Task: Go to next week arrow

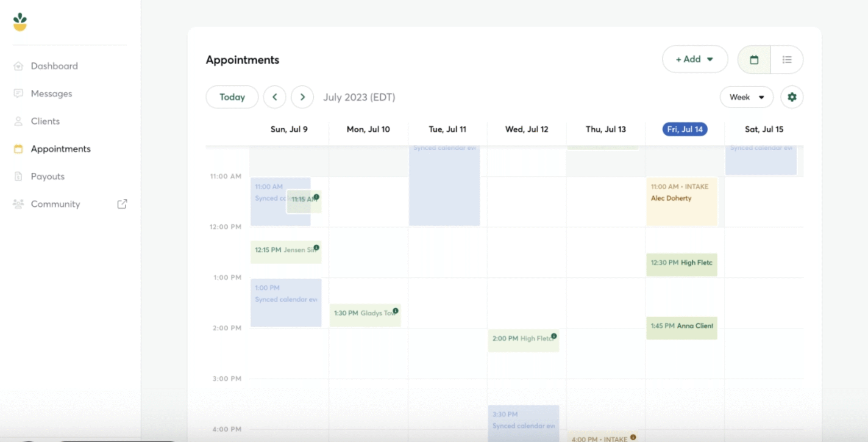Action: pyautogui.click(x=302, y=97)
